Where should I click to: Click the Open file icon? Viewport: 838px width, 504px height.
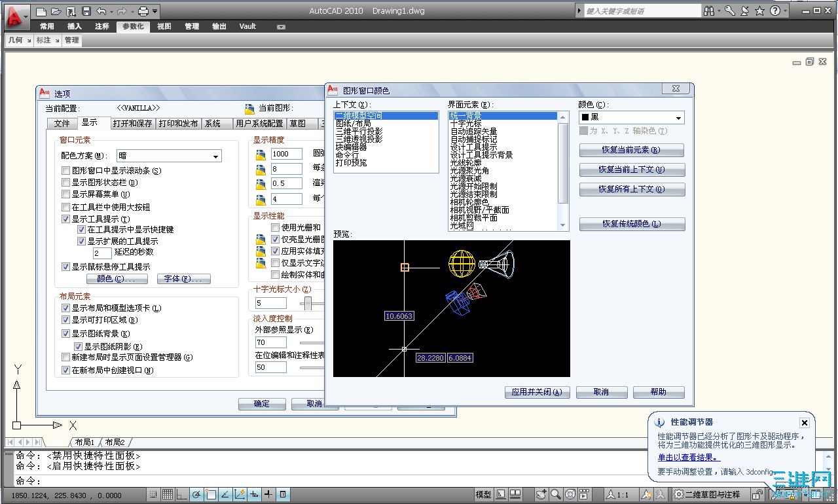(x=56, y=11)
